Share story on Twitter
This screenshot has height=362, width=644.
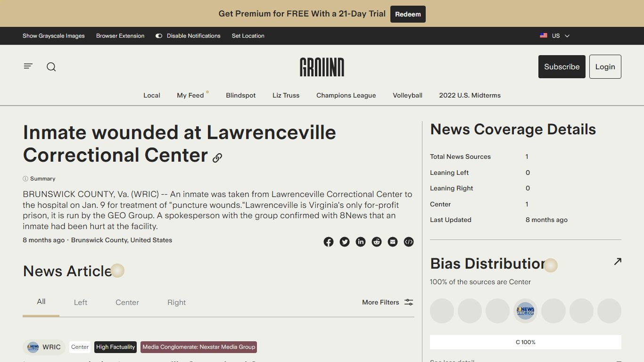click(x=345, y=242)
